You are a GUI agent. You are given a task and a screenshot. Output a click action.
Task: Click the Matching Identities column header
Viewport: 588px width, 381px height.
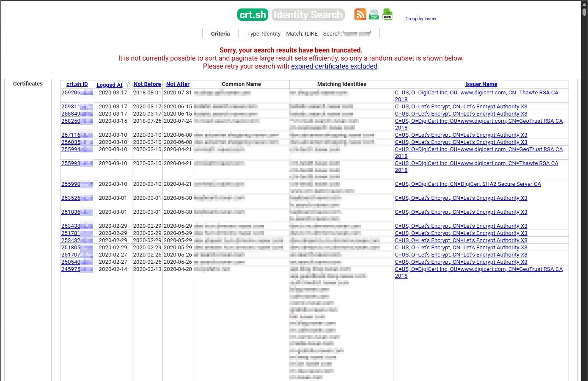coord(342,84)
